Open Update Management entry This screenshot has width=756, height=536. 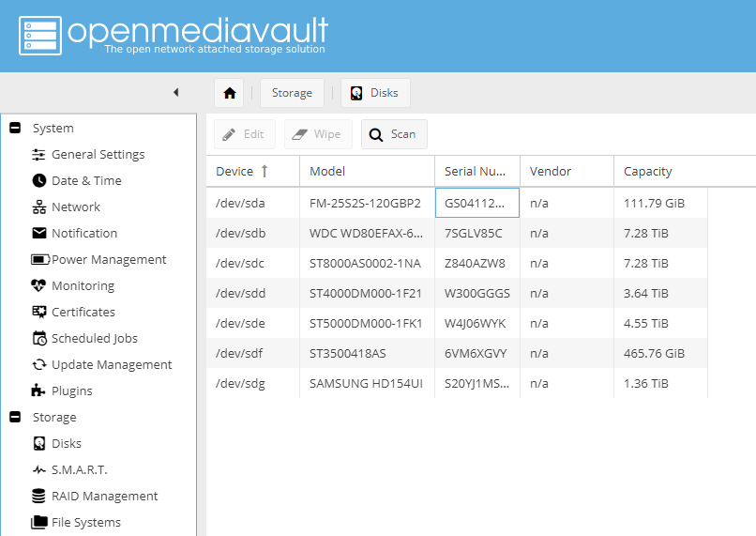coord(112,365)
